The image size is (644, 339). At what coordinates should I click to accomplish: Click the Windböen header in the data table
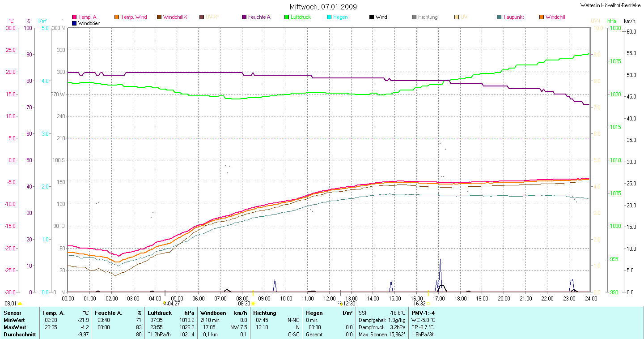pos(213,313)
